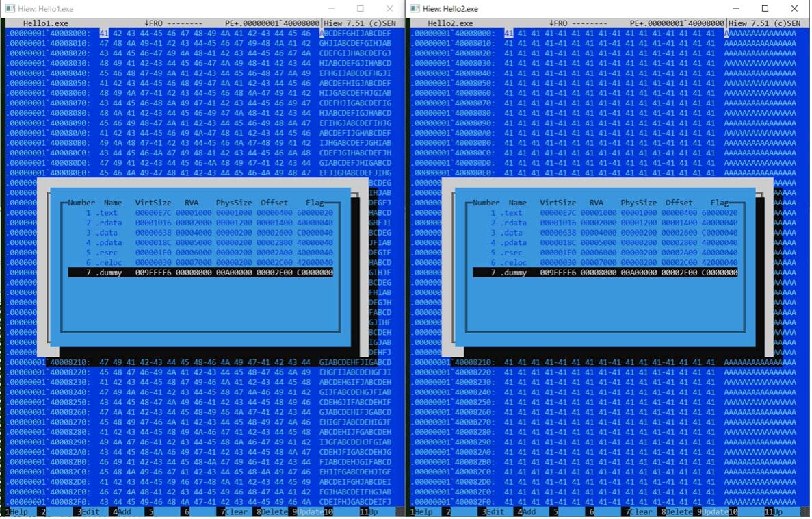Click 7 Clear key in Hello2.exe window
The width and height of the screenshot is (812, 519).
click(639, 511)
